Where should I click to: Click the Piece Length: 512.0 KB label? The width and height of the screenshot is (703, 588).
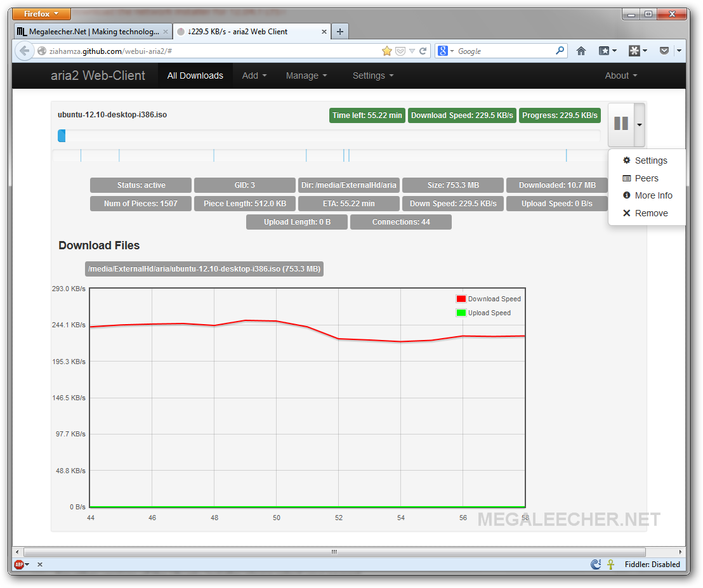[x=245, y=204]
